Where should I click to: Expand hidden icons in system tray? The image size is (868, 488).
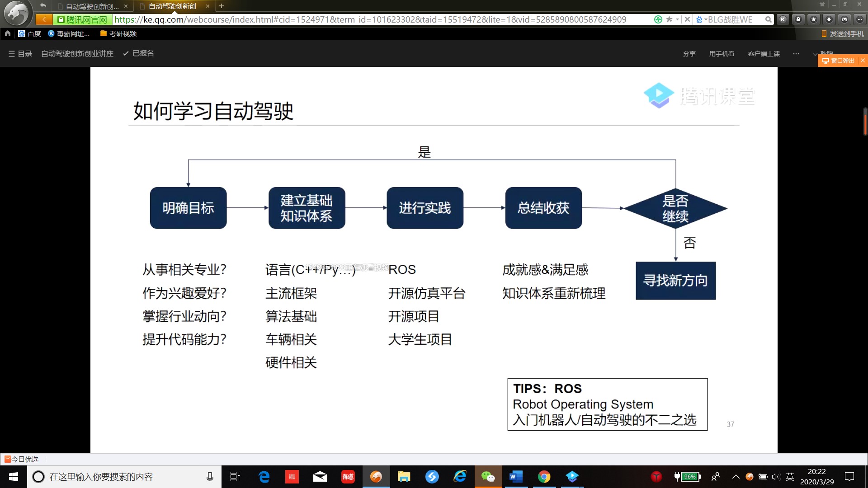tap(736, 477)
